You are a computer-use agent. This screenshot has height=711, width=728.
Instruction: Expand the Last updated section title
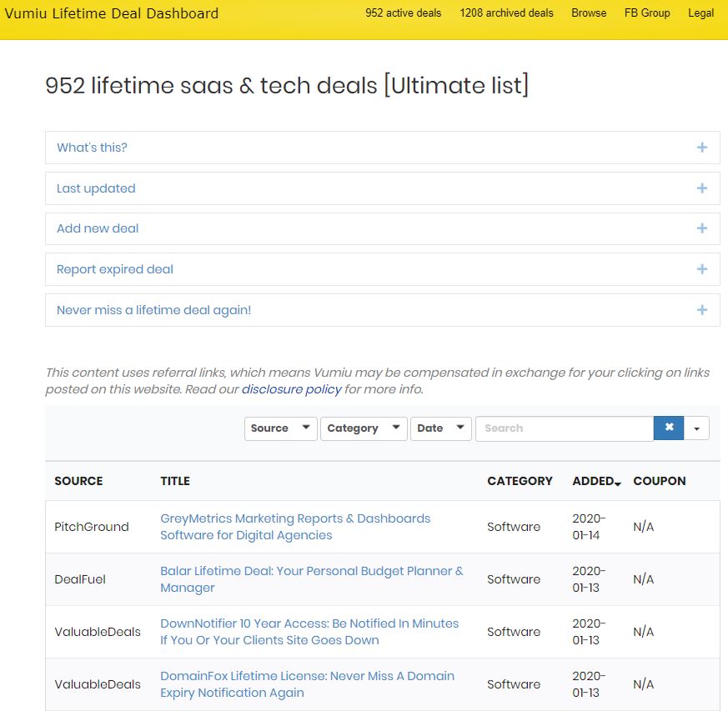point(96,188)
